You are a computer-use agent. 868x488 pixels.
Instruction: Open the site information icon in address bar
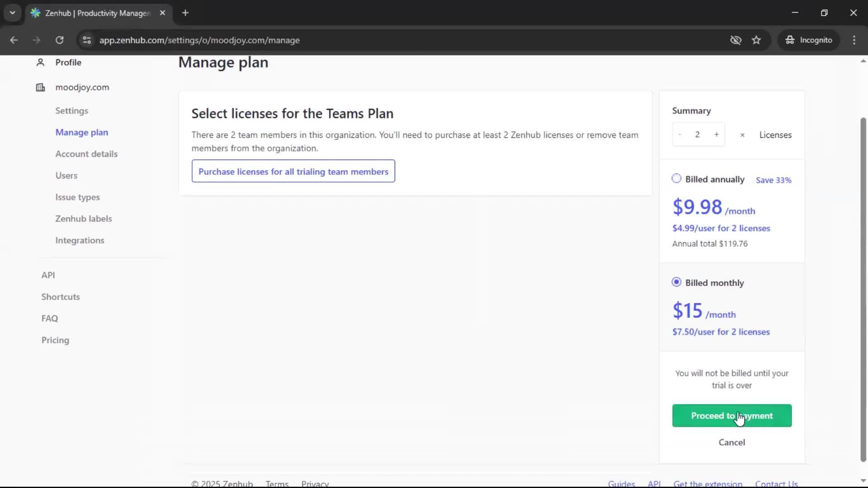click(86, 40)
